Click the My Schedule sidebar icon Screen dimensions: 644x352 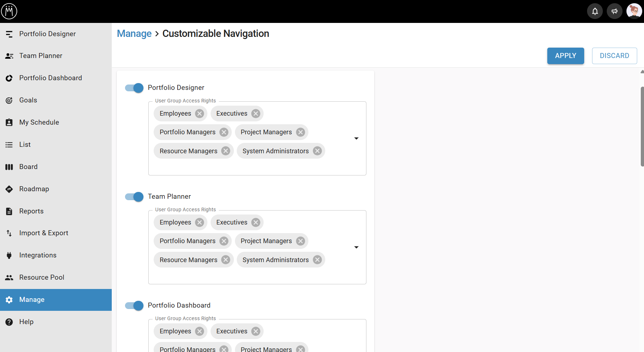(9, 122)
